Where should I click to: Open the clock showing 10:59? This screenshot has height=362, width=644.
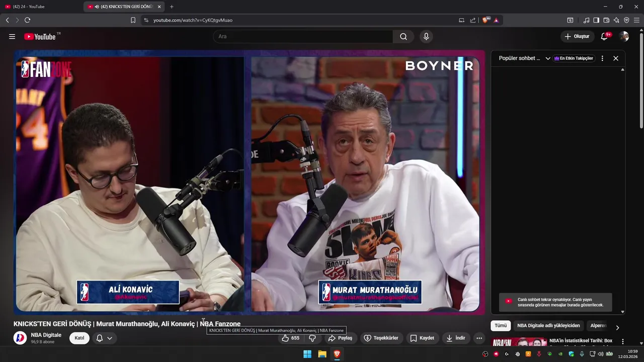tap(628, 354)
